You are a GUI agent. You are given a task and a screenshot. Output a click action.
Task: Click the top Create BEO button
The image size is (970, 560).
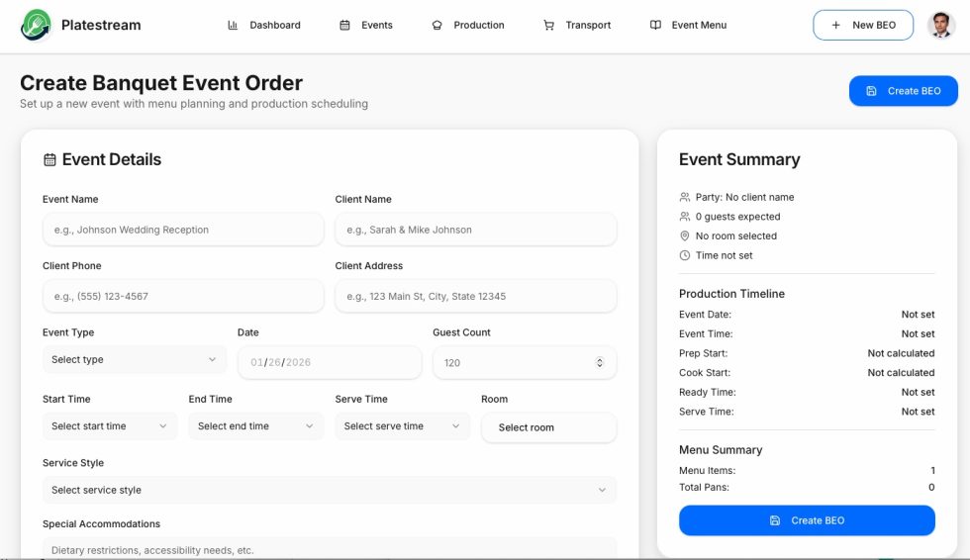click(x=903, y=91)
